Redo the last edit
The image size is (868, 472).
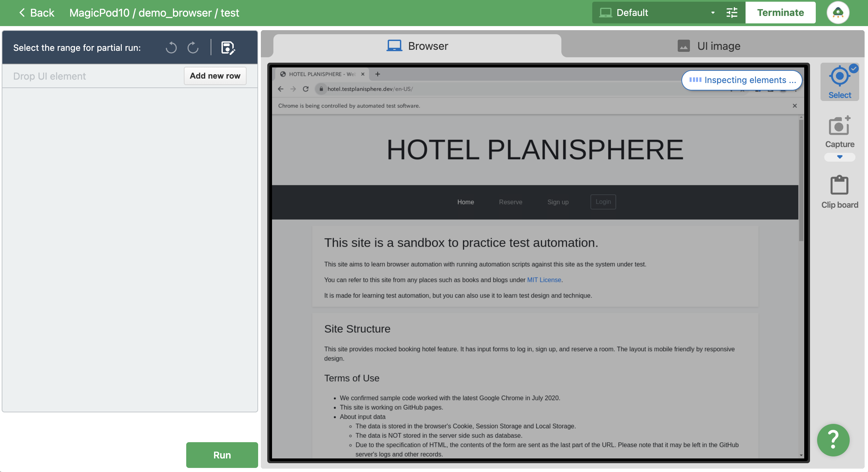193,47
